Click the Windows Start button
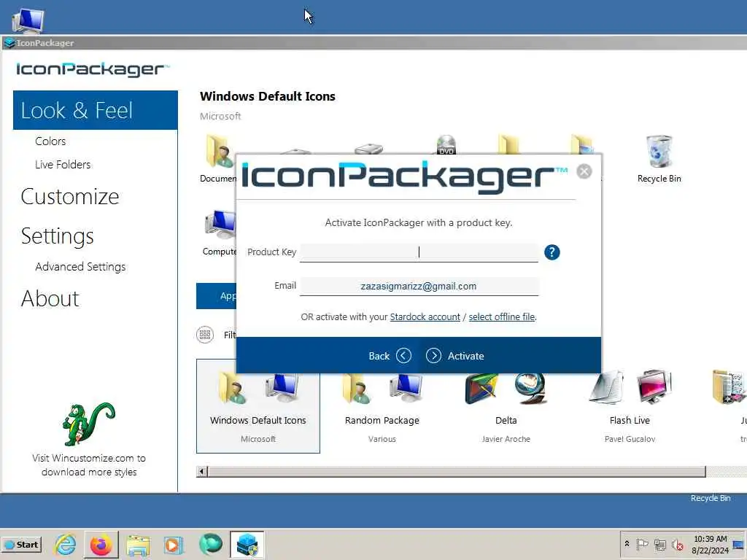 coord(22,544)
